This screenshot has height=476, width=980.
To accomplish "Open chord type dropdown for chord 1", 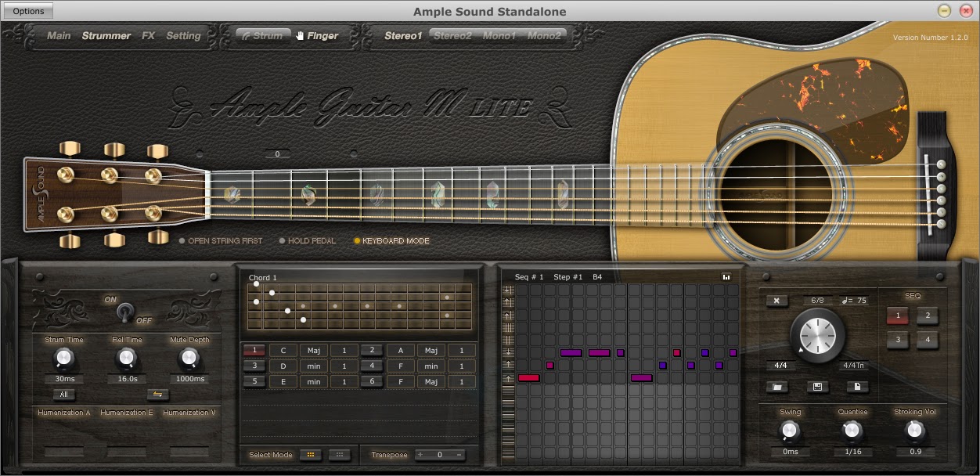I will coord(313,351).
